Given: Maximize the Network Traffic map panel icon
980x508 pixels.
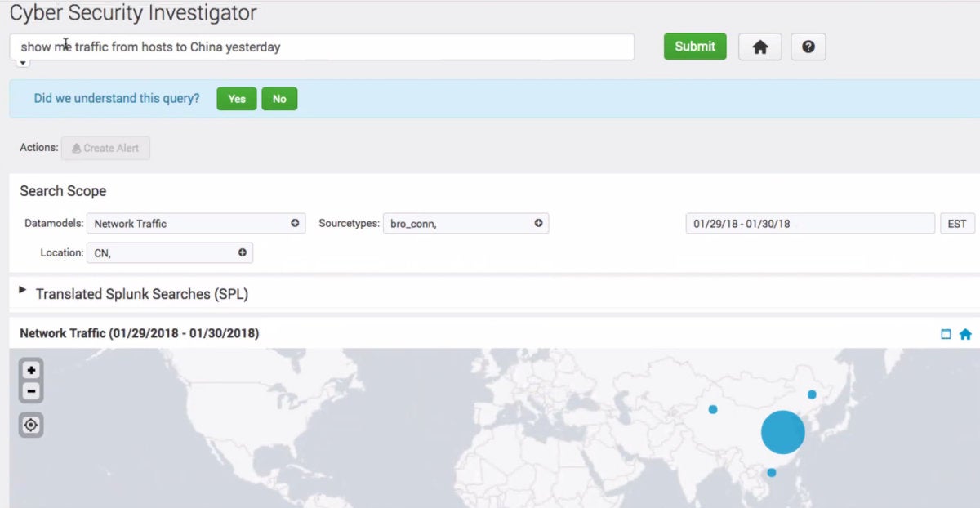Looking at the screenshot, I should point(947,334).
